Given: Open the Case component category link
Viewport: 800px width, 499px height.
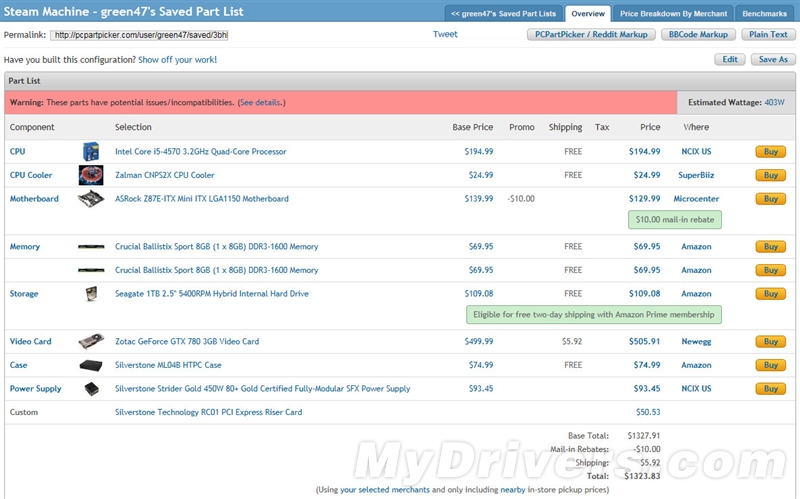Looking at the screenshot, I should pyautogui.click(x=18, y=365).
